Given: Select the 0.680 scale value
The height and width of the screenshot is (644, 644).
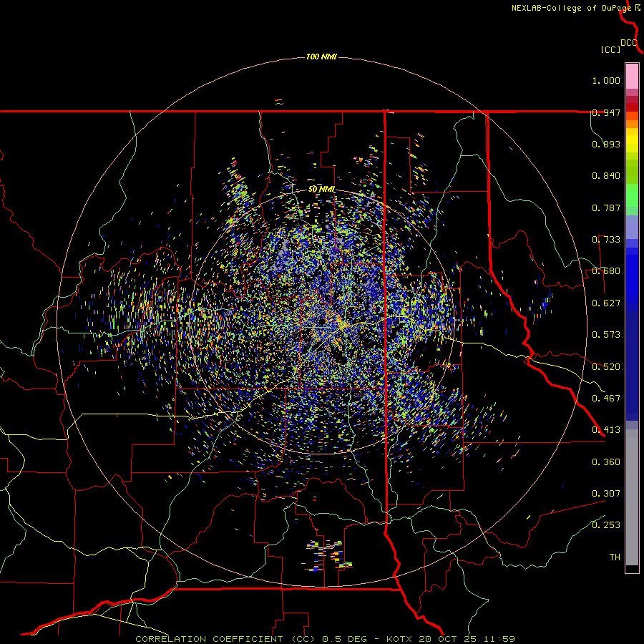Looking at the screenshot, I should (606, 271).
